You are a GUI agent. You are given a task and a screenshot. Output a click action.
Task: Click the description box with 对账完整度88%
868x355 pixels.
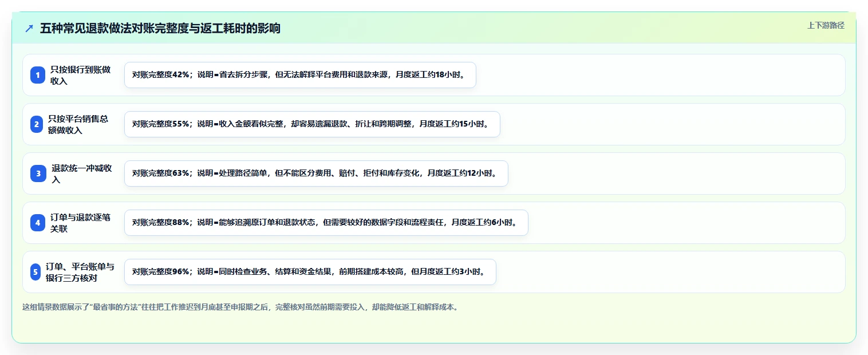pos(326,223)
